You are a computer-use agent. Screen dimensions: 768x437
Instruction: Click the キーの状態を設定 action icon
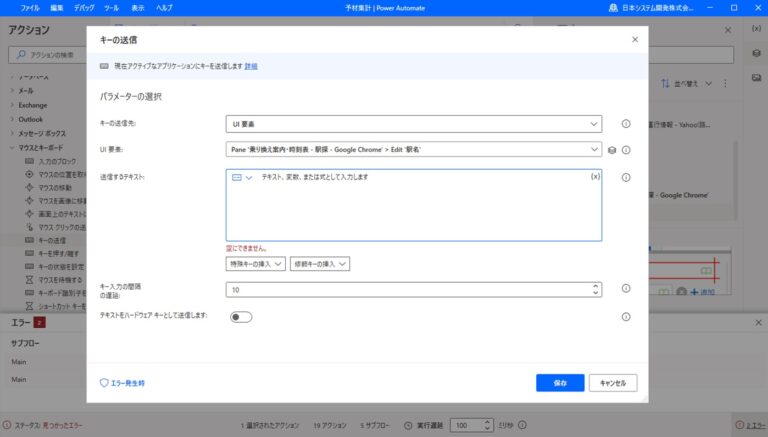click(x=29, y=267)
